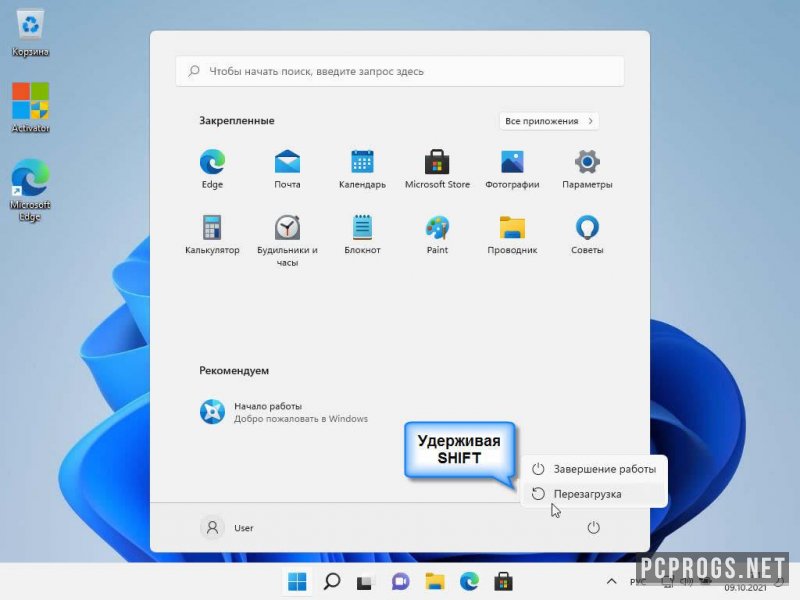Open Edge browser on taskbar
Screen dimensions: 800x600
(x=469, y=581)
